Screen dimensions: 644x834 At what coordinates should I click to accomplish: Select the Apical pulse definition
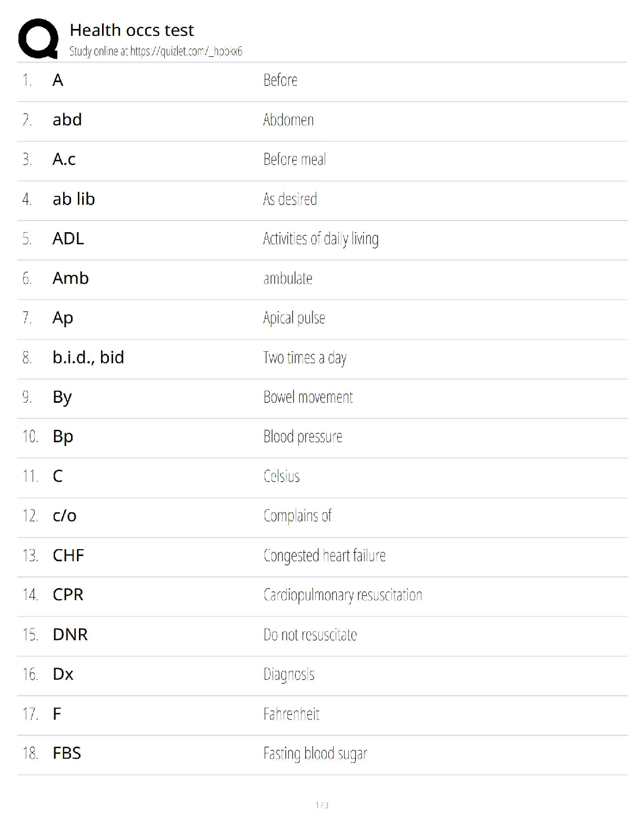point(294,318)
